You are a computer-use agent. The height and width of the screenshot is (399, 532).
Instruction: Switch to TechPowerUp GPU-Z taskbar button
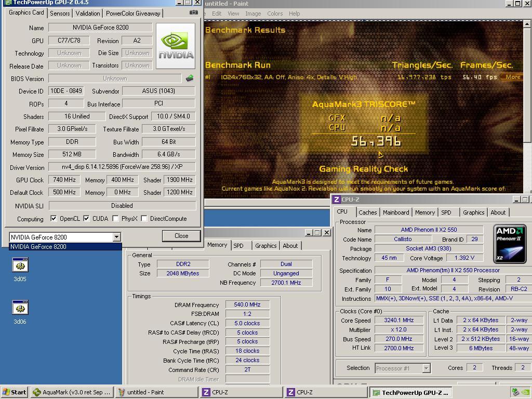[x=411, y=392]
